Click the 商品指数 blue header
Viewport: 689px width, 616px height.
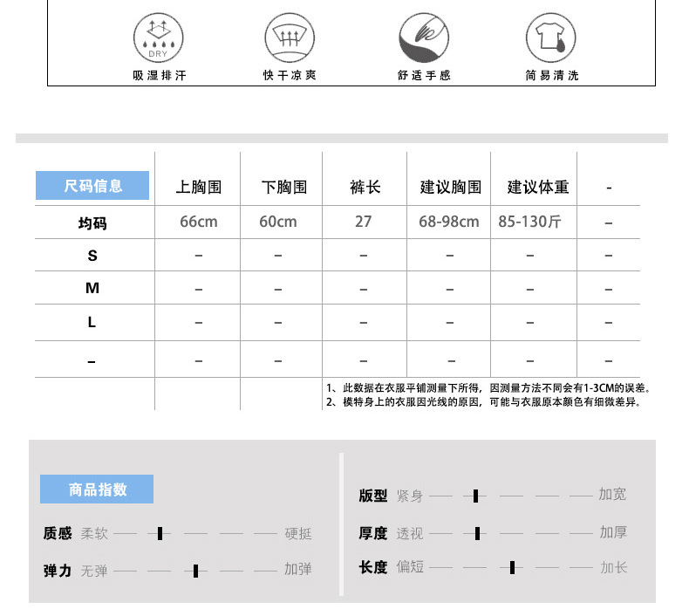click(97, 489)
